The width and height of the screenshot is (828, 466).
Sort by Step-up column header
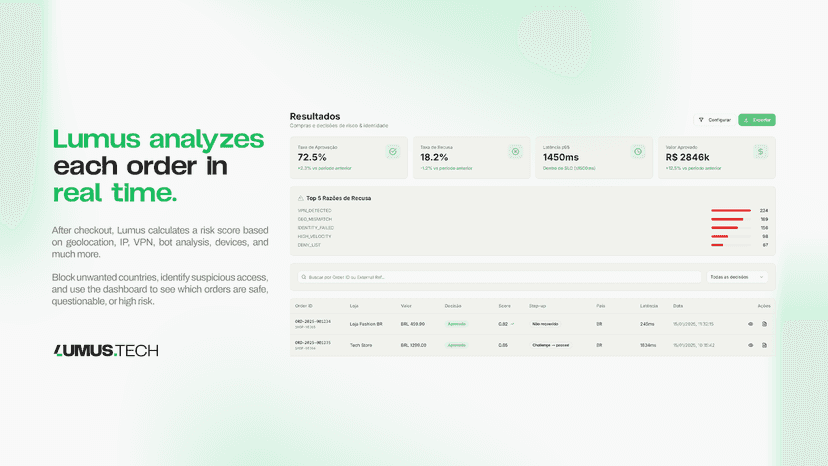(x=538, y=306)
